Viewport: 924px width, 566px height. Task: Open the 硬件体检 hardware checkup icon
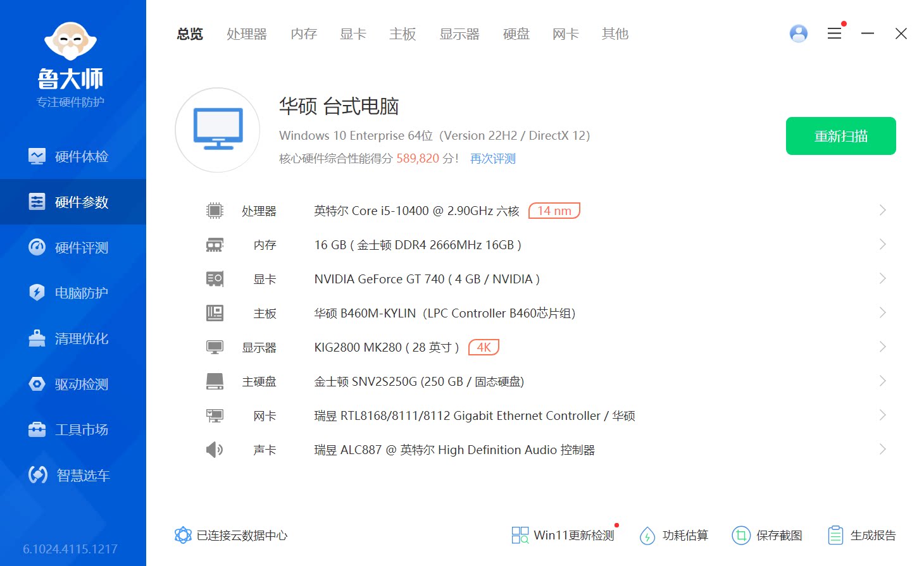tap(37, 156)
